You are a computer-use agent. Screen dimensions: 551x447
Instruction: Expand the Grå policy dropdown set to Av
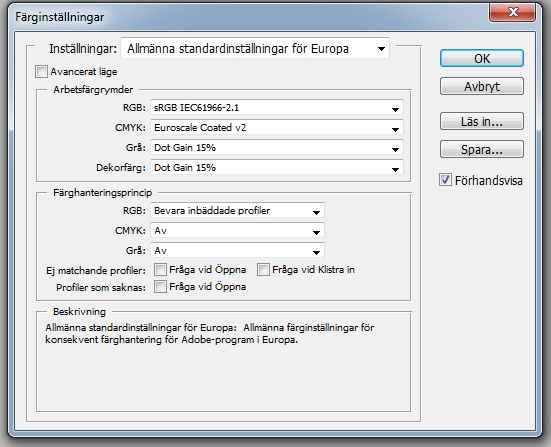pyautogui.click(x=237, y=251)
